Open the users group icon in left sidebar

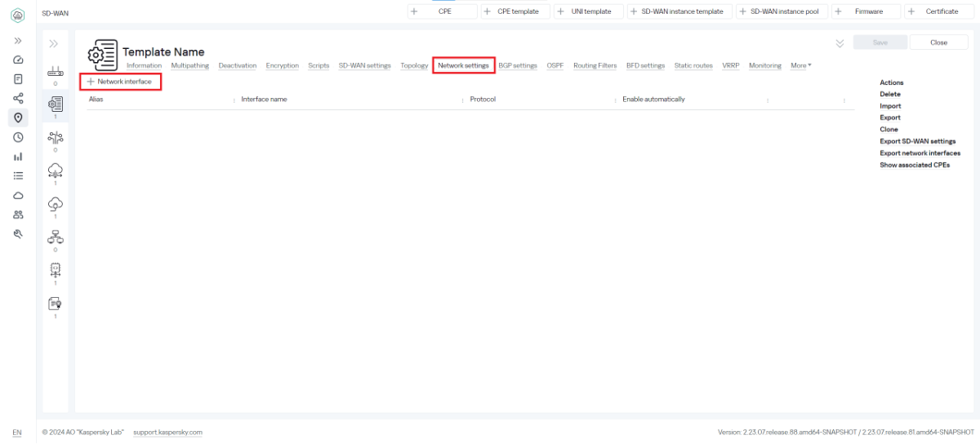tap(18, 215)
